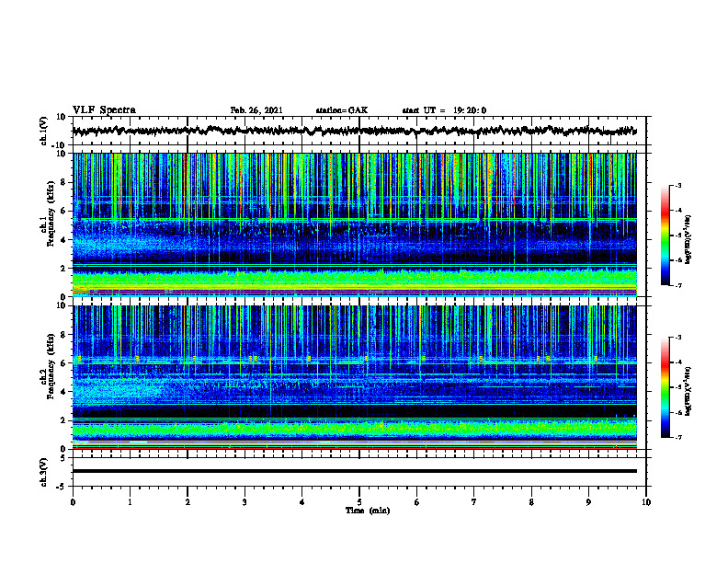Click the "-3" label on ch.1 color scale

point(677,185)
